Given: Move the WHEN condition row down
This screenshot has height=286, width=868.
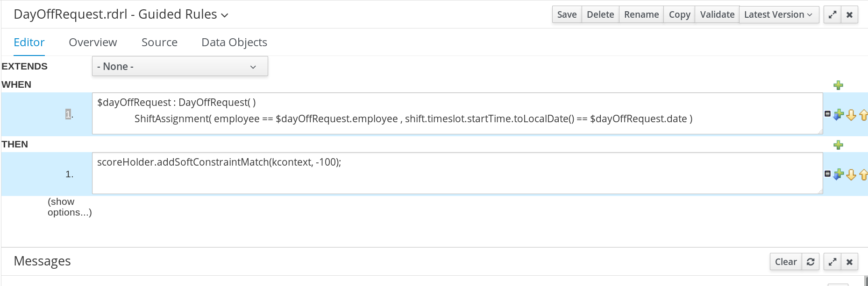Looking at the screenshot, I should [851, 115].
